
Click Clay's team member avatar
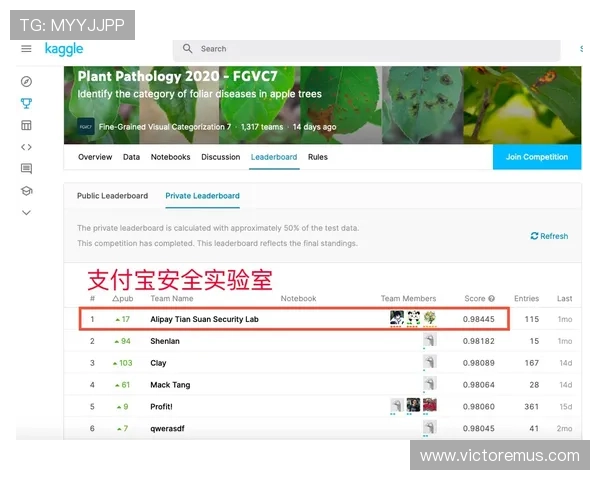point(430,362)
